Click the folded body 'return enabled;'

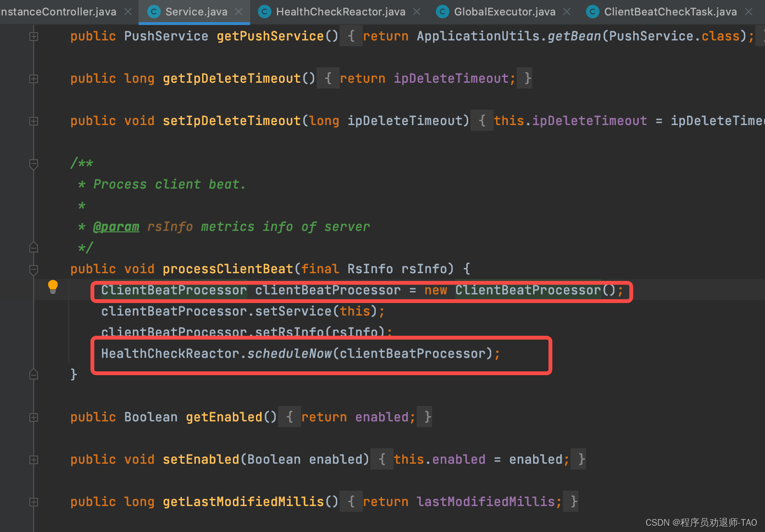355,417
